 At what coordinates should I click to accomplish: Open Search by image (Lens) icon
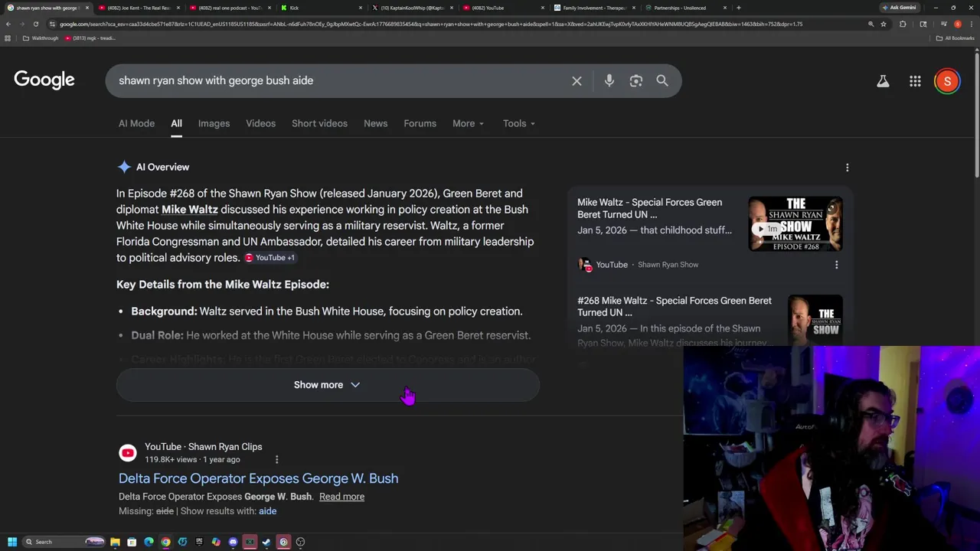tap(636, 80)
